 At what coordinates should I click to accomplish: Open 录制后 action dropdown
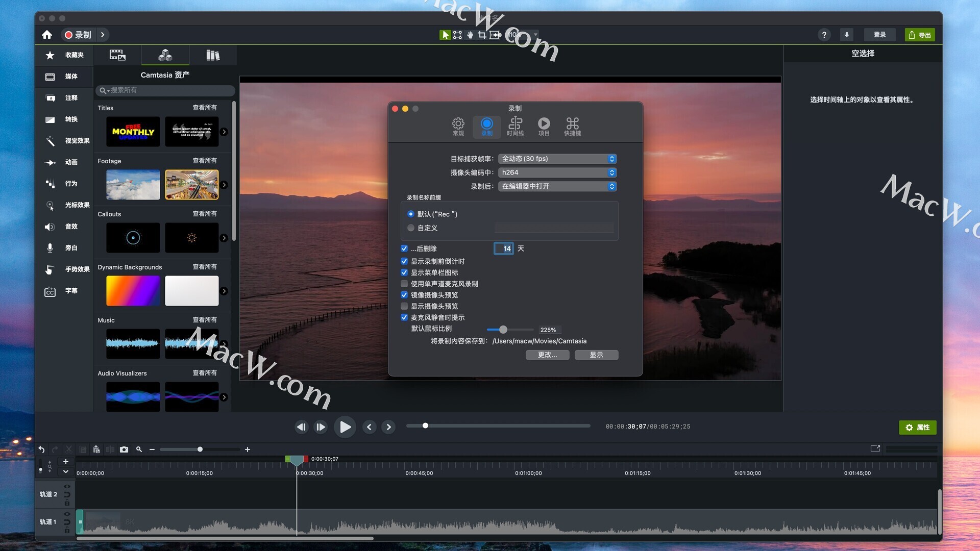pos(557,186)
